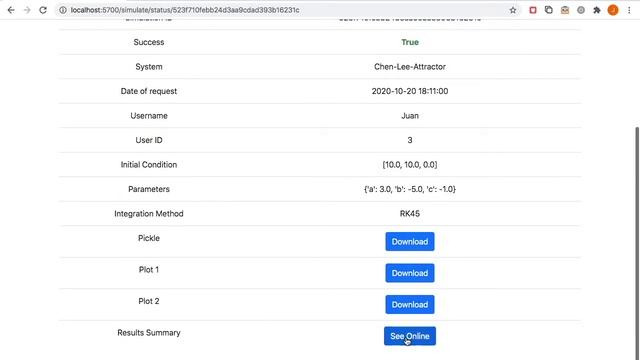Open the Extensions puzzle-piece menu
Screen dimensions: 640x360
[597, 10]
